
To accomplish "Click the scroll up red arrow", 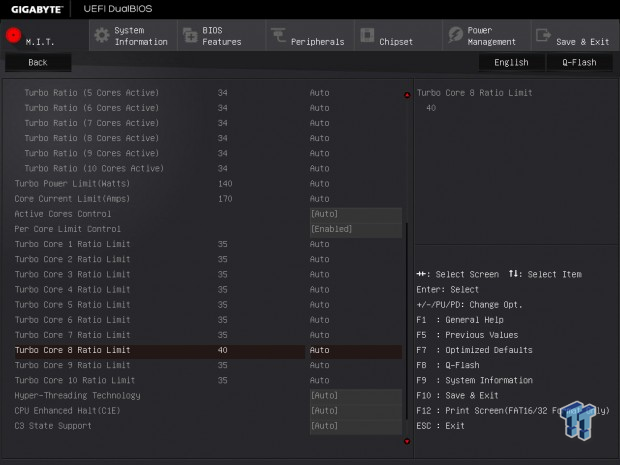I will [407, 95].
